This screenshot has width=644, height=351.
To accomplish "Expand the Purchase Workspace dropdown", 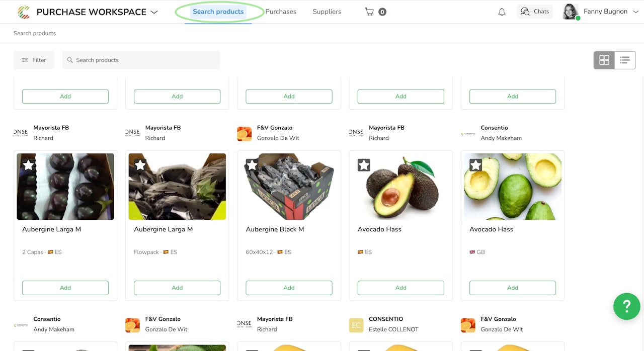I will point(154,12).
